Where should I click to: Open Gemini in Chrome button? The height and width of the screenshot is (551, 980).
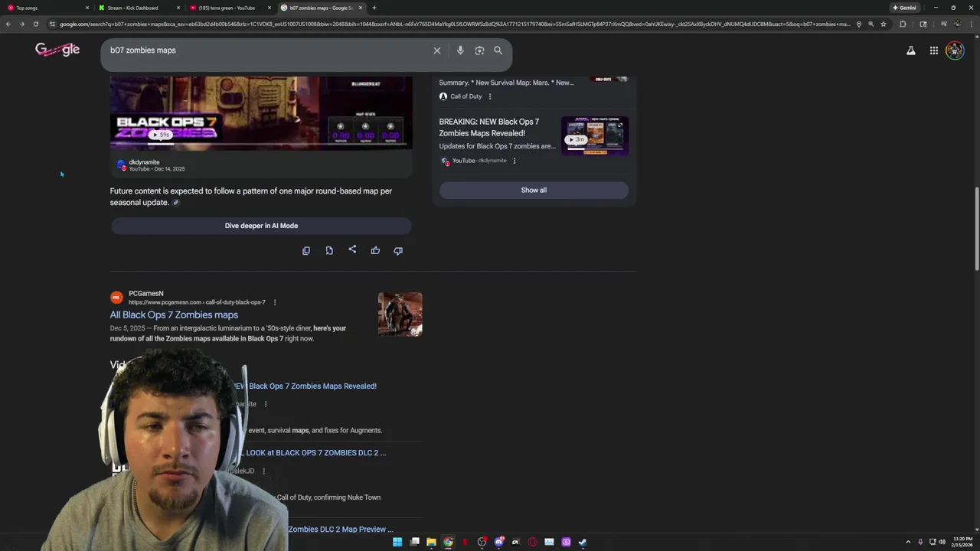904,8
